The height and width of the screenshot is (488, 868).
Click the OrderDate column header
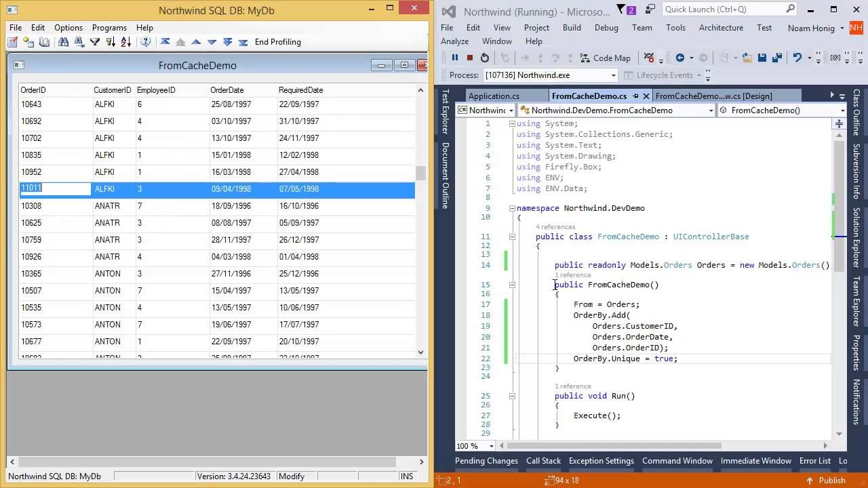pos(227,90)
